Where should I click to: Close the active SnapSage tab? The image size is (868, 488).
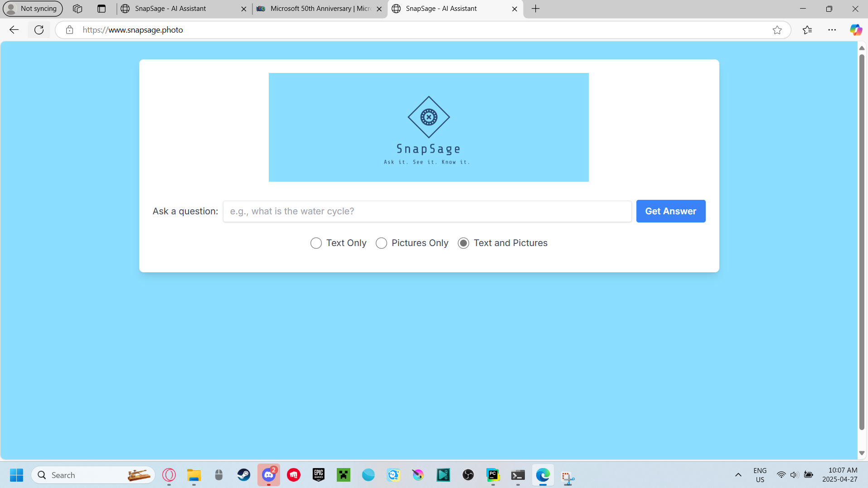click(514, 9)
